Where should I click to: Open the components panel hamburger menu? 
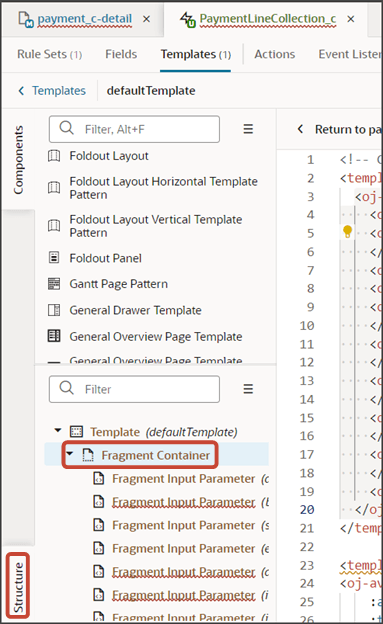click(248, 129)
